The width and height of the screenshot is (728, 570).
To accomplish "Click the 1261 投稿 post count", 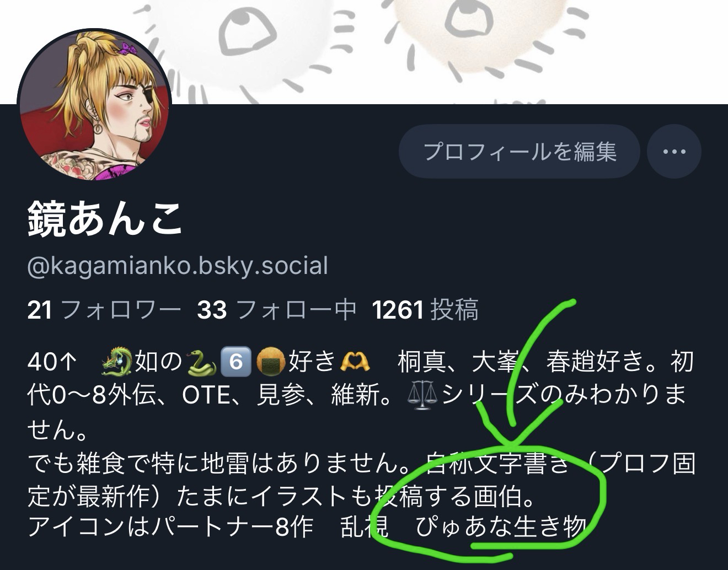I will (x=425, y=310).
